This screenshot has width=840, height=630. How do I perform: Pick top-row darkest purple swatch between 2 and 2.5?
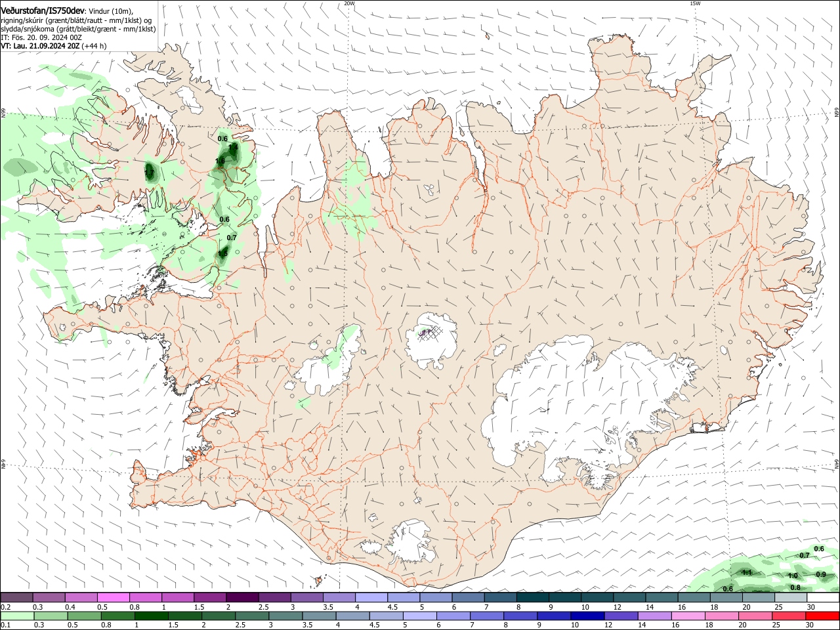(241, 597)
